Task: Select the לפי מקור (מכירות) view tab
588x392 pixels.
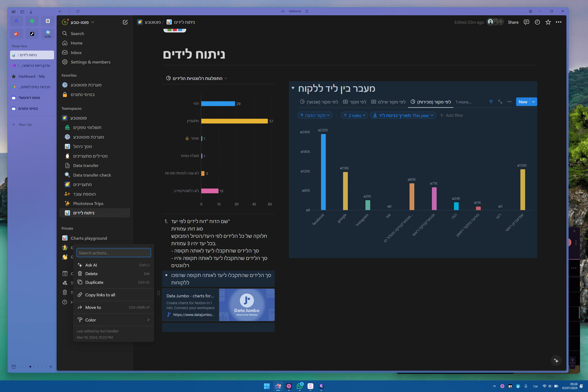Action: 431,102
